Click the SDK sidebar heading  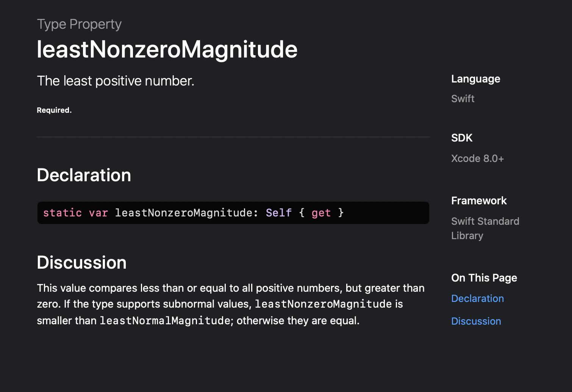click(x=462, y=138)
